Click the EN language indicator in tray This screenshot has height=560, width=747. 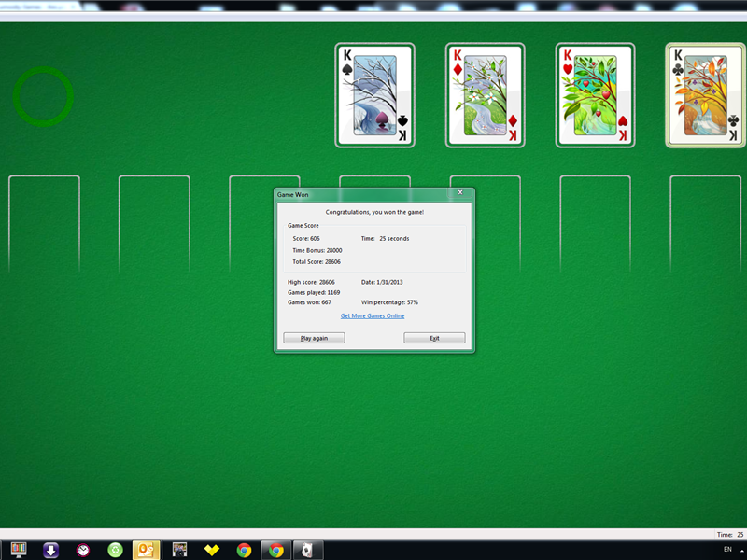click(727, 549)
